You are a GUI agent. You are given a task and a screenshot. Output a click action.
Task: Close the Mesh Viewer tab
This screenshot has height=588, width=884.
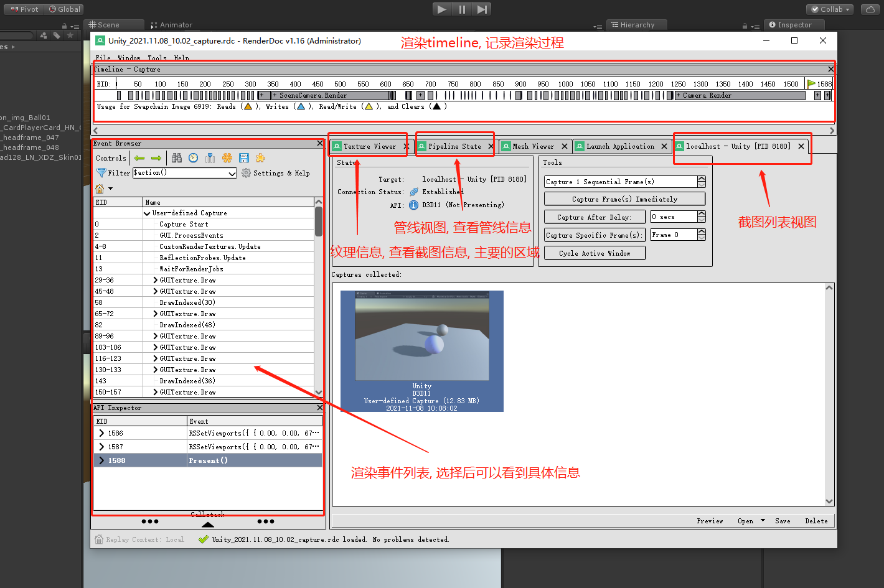click(565, 146)
